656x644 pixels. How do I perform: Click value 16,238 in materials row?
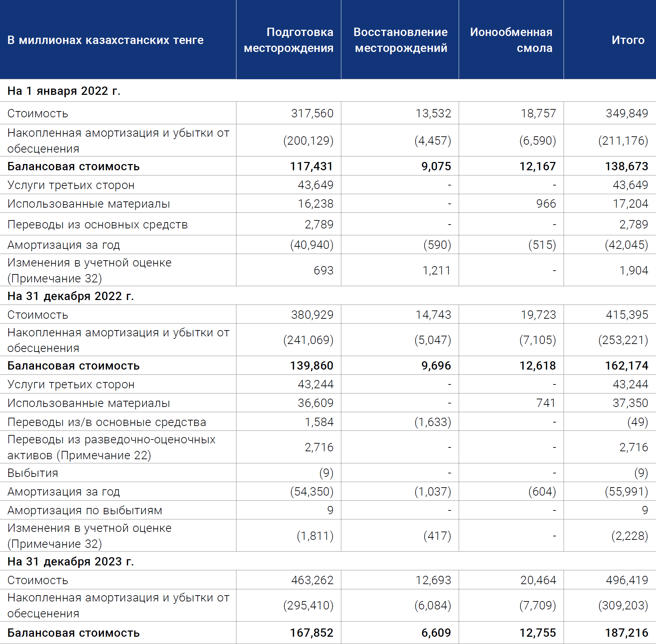316,204
